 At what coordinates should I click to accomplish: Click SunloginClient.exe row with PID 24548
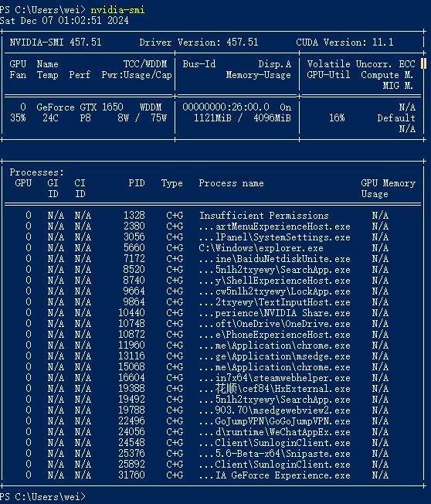(x=212, y=443)
